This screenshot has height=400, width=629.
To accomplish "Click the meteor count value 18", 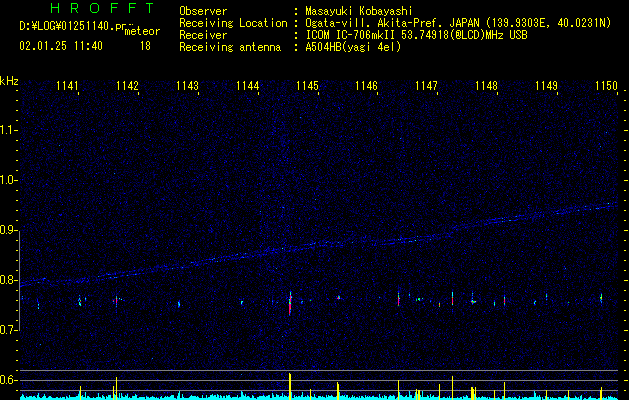I will click(x=145, y=46).
